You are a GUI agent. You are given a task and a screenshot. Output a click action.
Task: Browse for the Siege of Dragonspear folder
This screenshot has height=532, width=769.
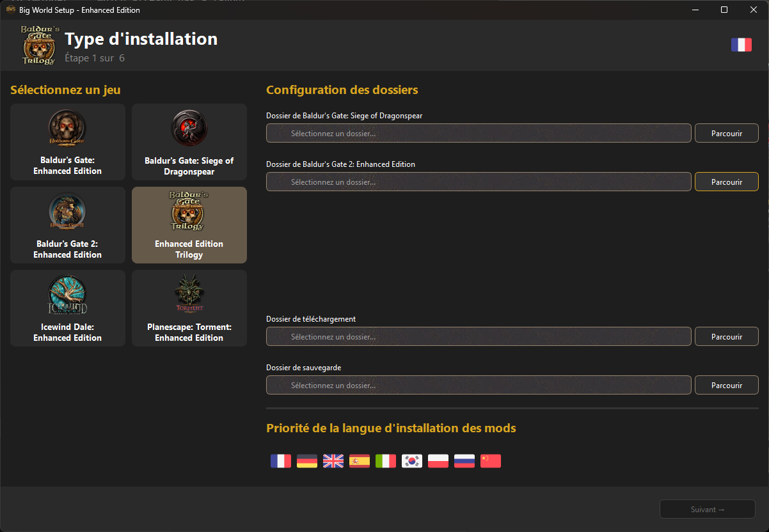coord(727,134)
